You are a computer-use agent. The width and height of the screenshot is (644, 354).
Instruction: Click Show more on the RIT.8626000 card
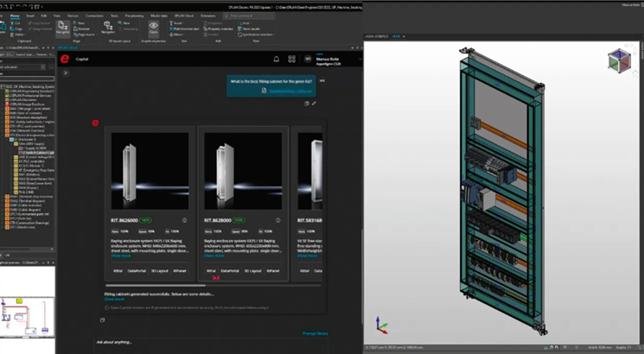tap(119, 256)
